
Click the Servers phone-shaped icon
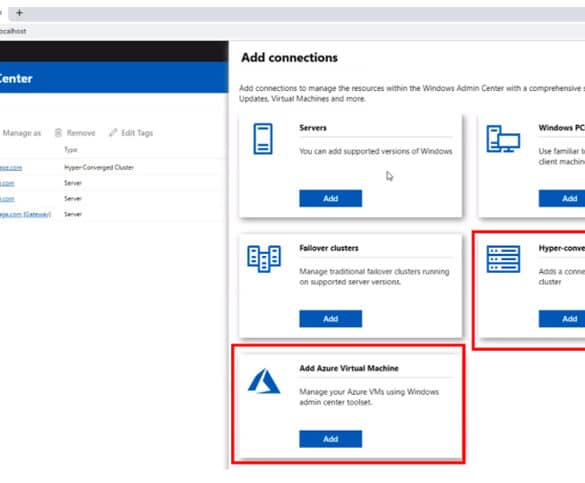(x=263, y=139)
